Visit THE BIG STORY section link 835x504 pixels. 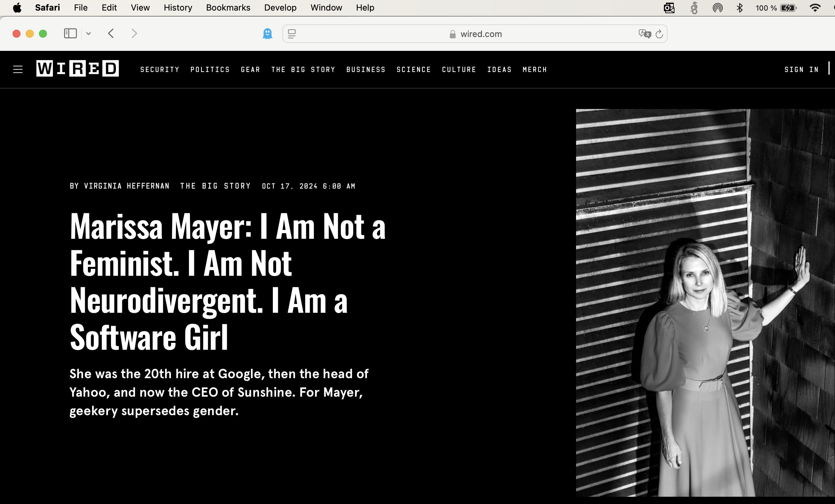[x=215, y=186]
